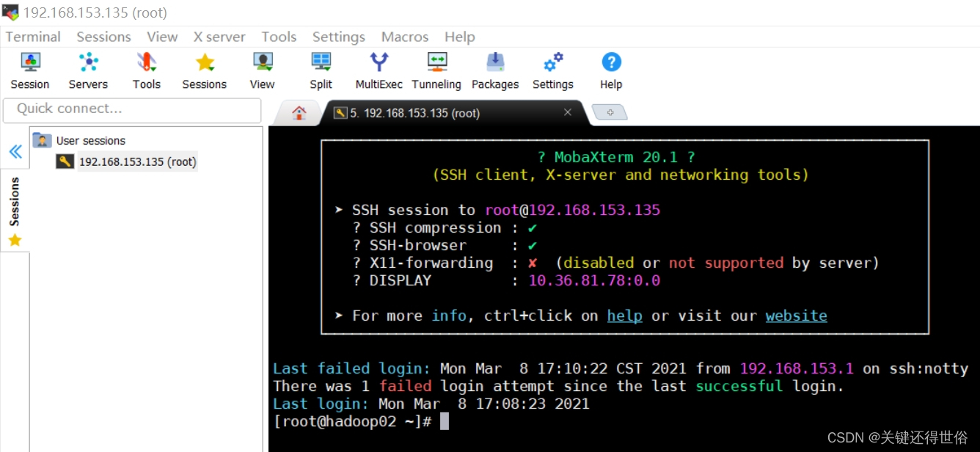Select the User sessions tree node
The width and height of the screenshot is (980, 452).
click(x=91, y=140)
